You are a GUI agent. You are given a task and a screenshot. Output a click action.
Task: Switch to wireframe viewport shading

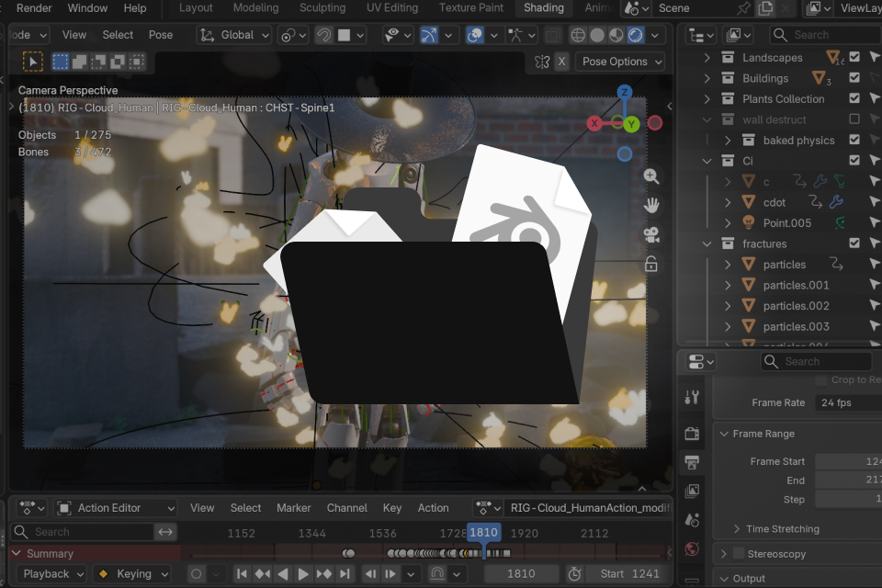pos(578,36)
